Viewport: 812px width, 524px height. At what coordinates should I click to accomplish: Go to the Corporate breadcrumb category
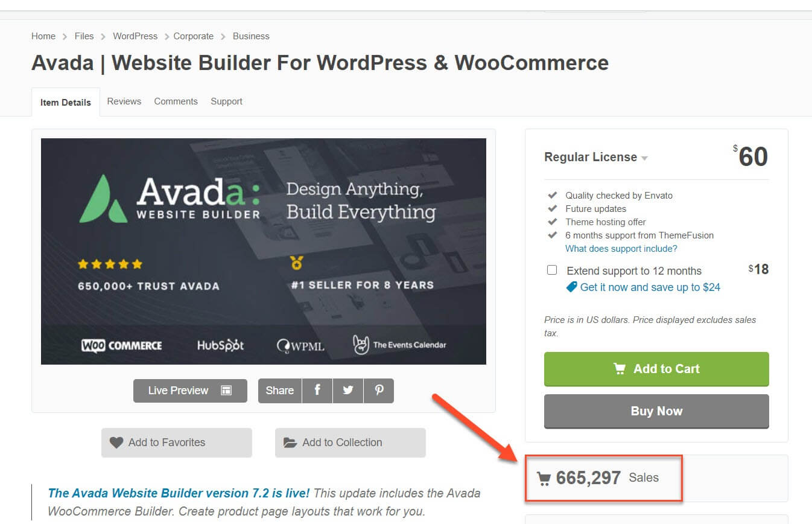[194, 36]
